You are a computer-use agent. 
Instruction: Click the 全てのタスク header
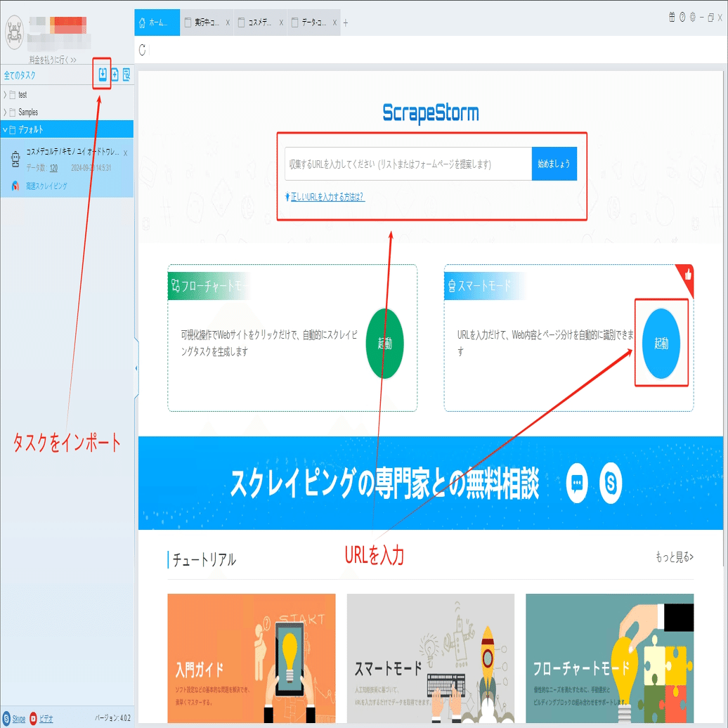(x=20, y=74)
